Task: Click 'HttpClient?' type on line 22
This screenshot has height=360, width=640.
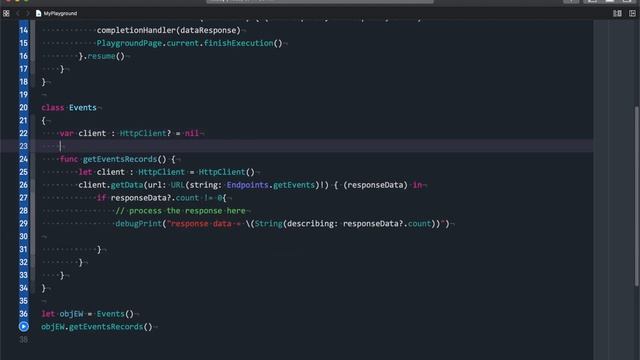Action: pos(145,133)
